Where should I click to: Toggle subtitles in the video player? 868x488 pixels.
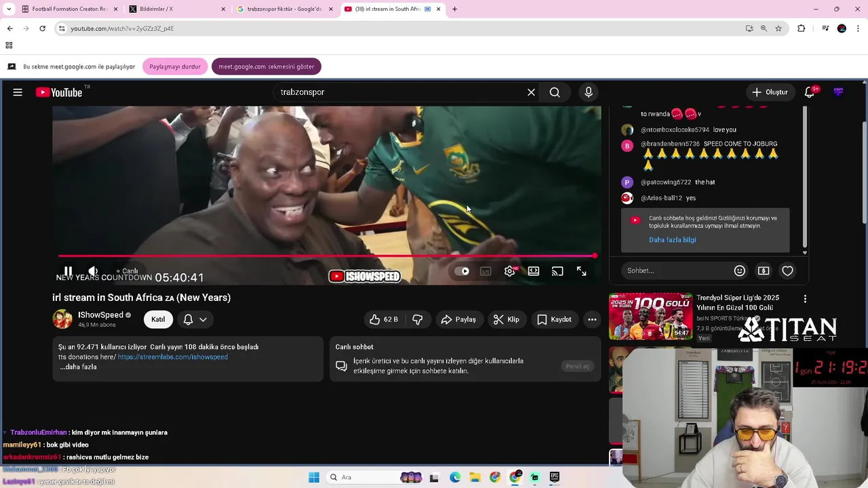[x=486, y=271]
